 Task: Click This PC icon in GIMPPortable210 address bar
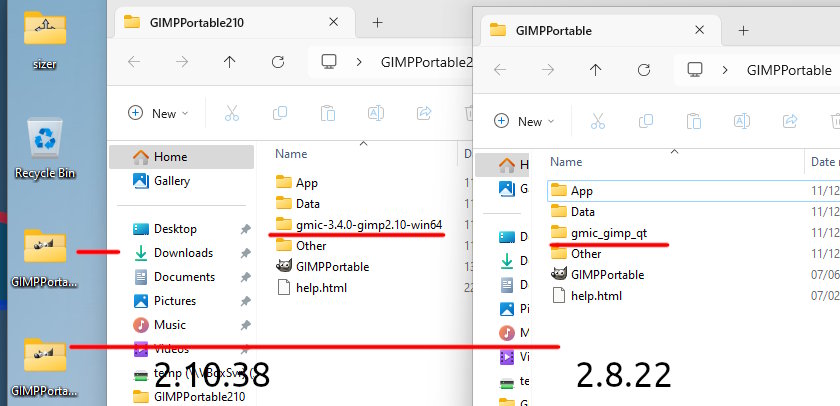click(329, 62)
